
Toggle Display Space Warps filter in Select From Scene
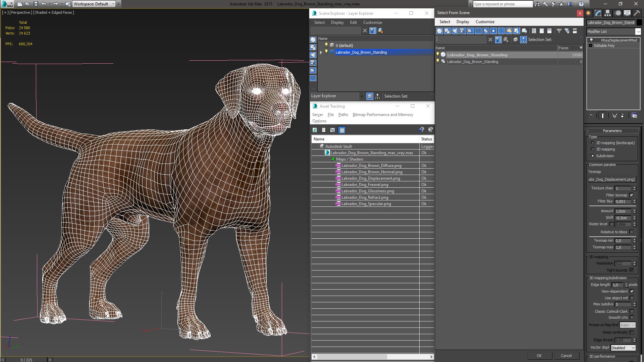[x=478, y=31]
